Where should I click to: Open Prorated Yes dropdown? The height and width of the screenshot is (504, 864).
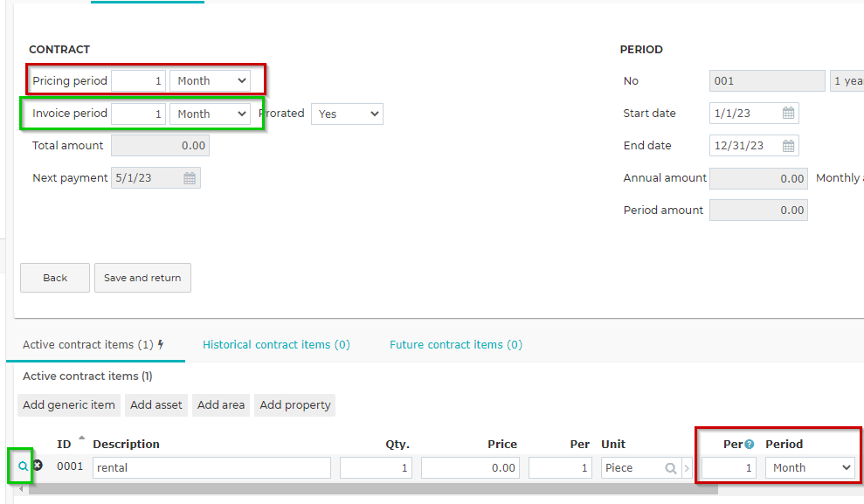coord(347,114)
